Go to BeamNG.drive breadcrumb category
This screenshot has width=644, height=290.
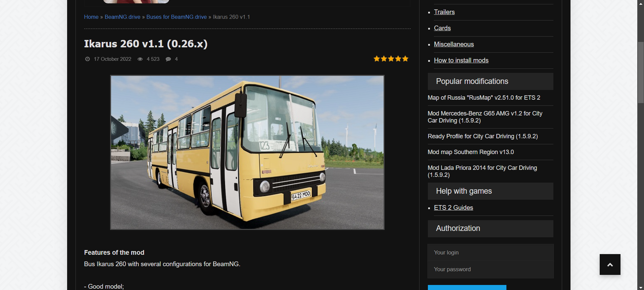pos(122,17)
